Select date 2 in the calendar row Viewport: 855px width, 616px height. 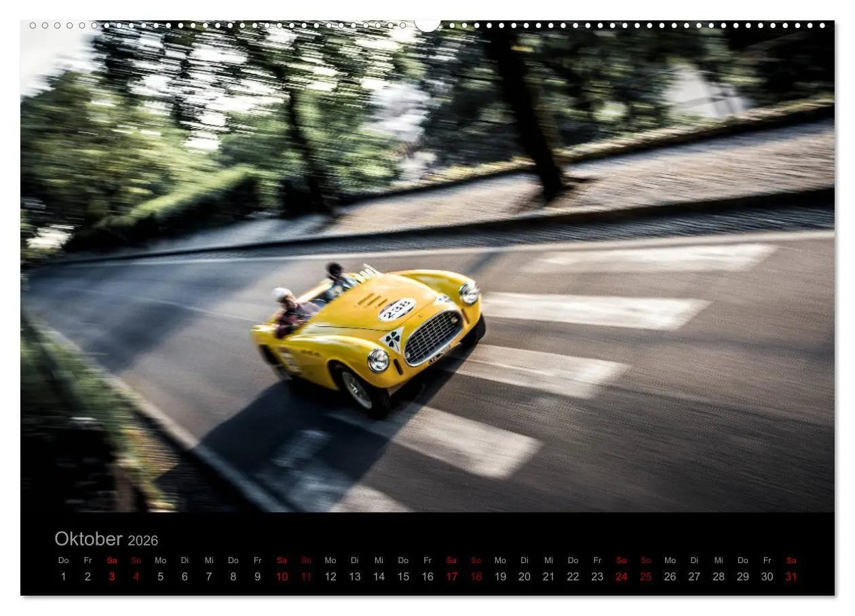click(88, 577)
